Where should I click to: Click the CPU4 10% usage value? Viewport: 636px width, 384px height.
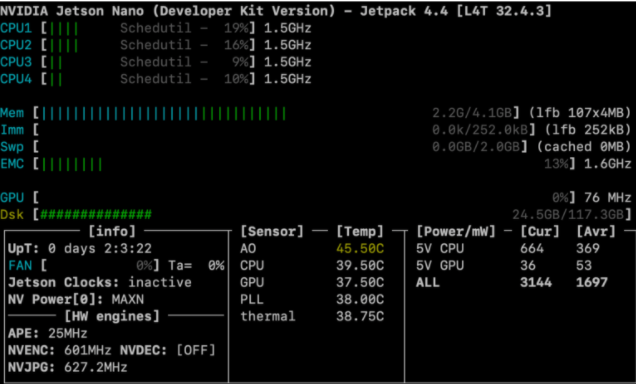tap(236, 79)
